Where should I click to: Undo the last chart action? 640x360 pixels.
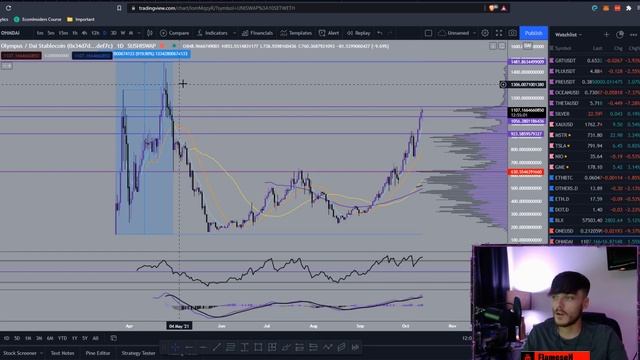click(380, 33)
